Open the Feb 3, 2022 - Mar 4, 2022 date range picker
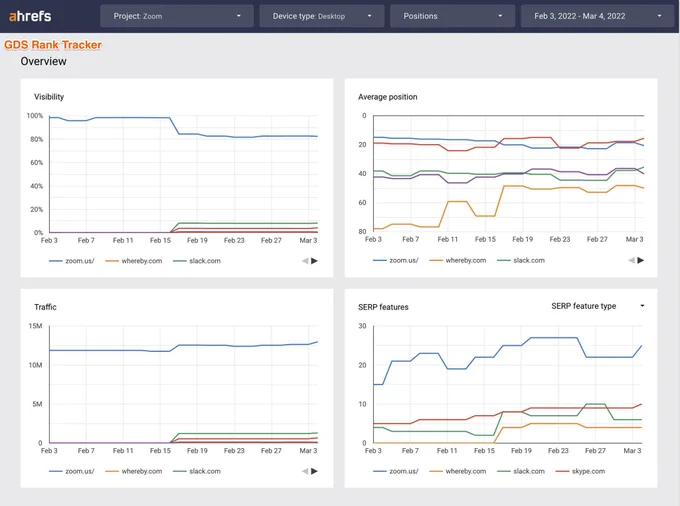Viewport: 680px width, 506px height. point(598,16)
